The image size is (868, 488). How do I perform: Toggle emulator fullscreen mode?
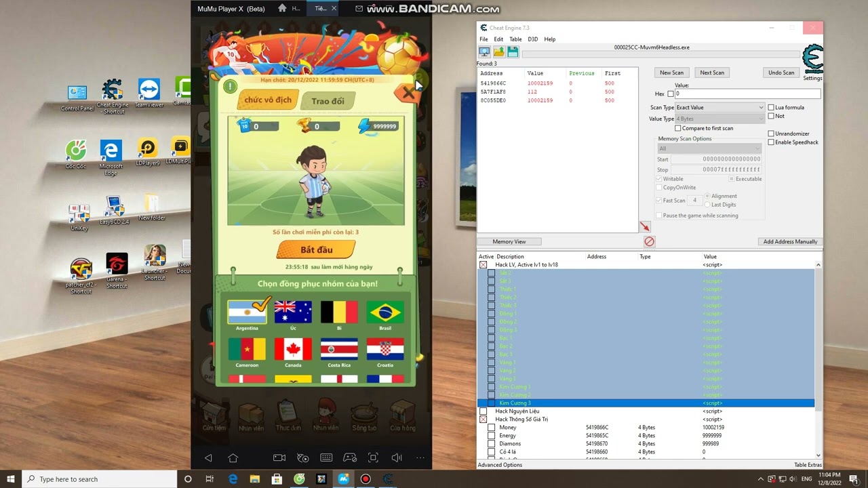tap(373, 458)
